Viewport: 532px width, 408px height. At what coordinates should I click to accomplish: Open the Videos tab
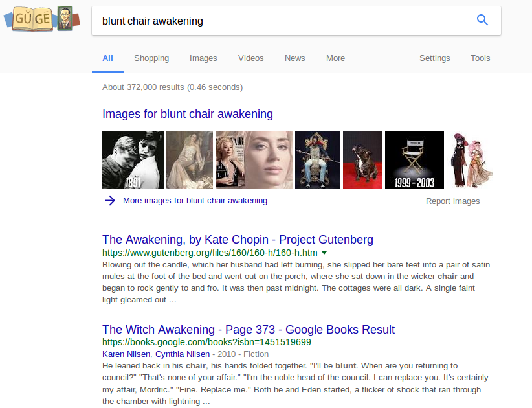pos(250,58)
